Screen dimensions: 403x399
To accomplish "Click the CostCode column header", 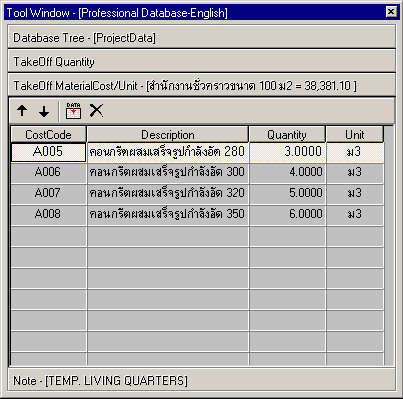I will click(x=49, y=135).
